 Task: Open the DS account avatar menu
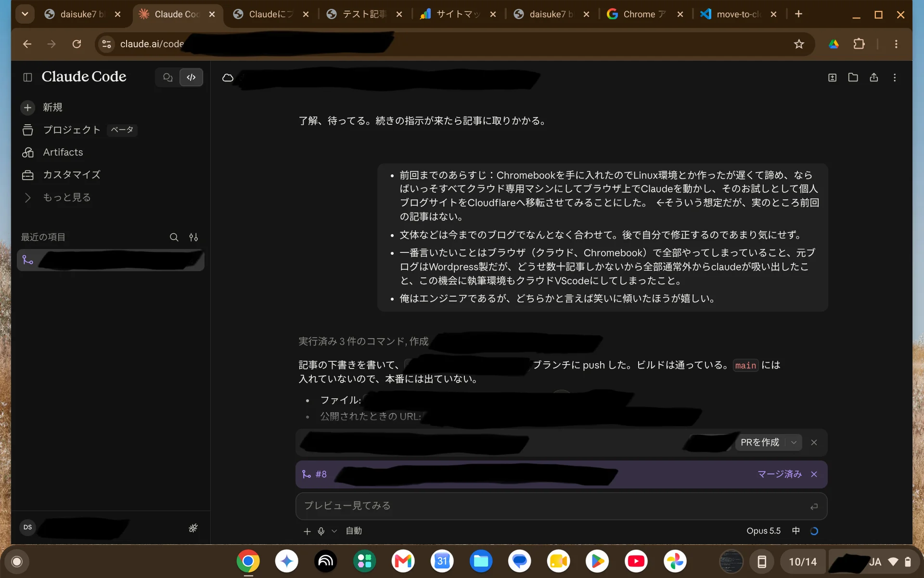[x=28, y=527]
